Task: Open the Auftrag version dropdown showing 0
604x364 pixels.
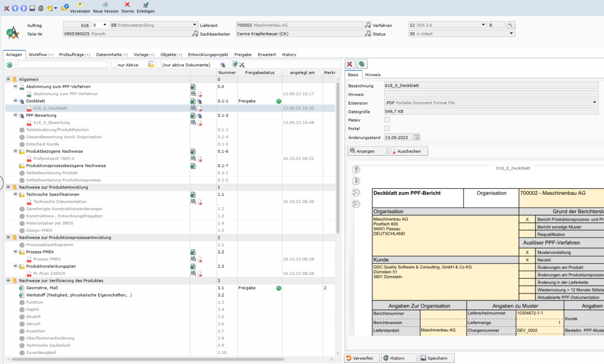Action: pyautogui.click(x=105, y=25)
